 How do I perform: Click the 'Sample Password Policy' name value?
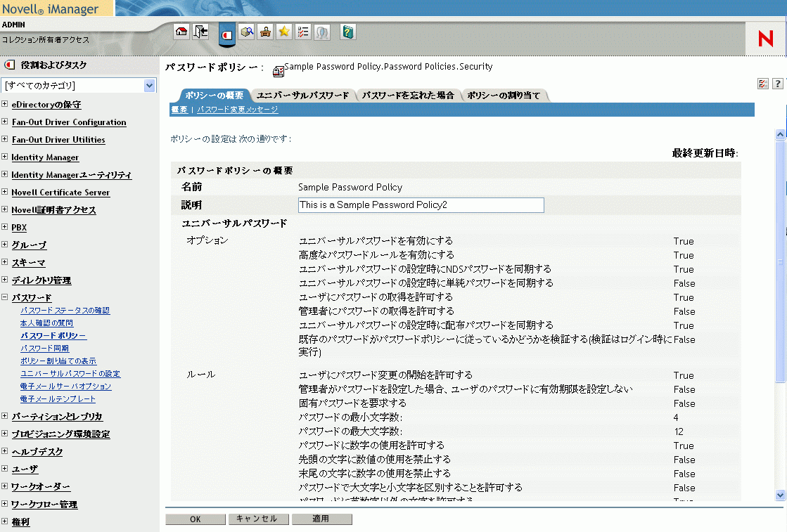coord(350,187)
